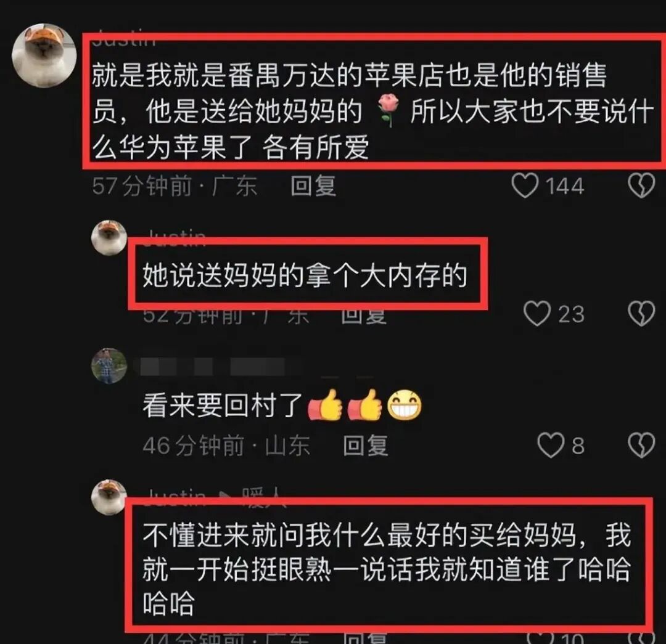
Task: Like the reply with 23 likes
Action: click(537, 314)
